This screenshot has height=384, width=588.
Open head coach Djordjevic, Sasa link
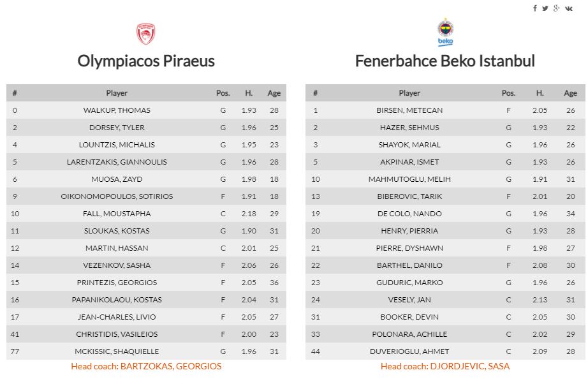(445, 366)
